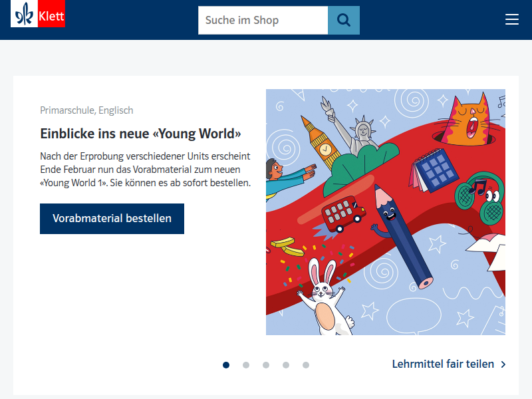Select the Einblicke ins neue Young World headline
The width and height of the screenshot is (532, 399).
pyautogui.click(x=142, y=133)
